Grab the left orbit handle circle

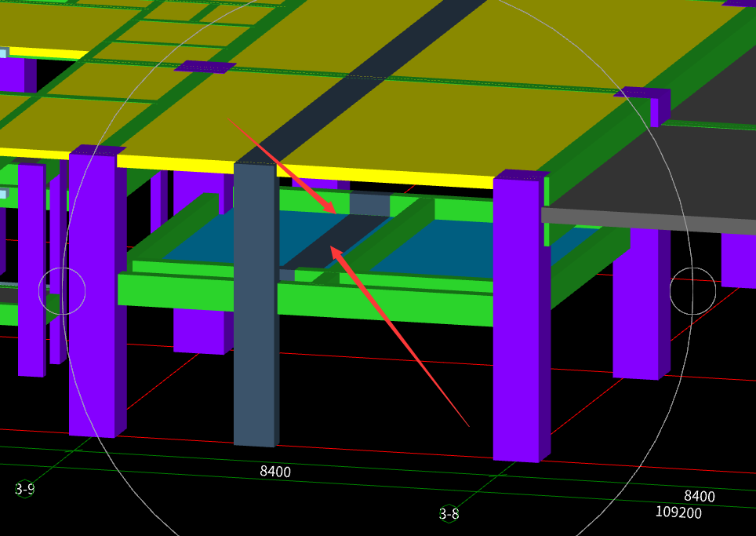(62, 291)
